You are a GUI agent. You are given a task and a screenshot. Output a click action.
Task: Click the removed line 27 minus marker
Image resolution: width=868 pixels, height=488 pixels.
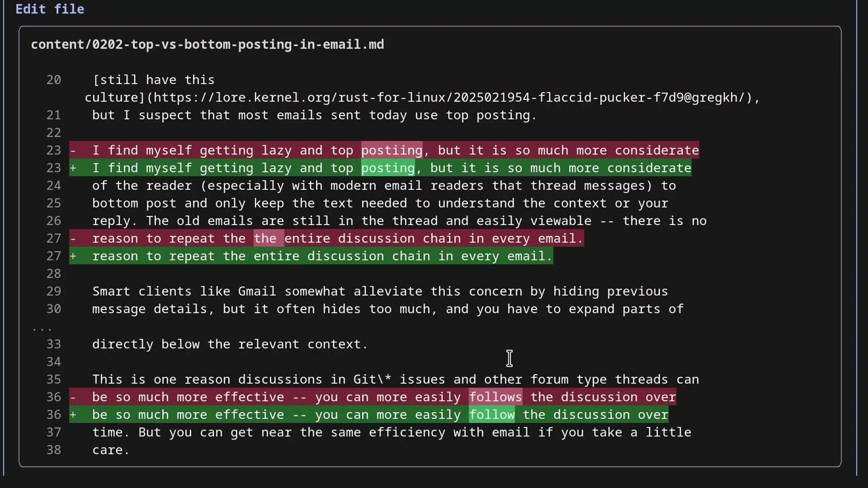pyautogui.click(x=73, y=239)
